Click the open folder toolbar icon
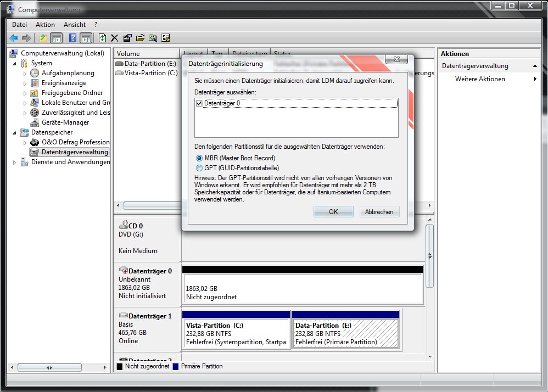 pos(140,38)
